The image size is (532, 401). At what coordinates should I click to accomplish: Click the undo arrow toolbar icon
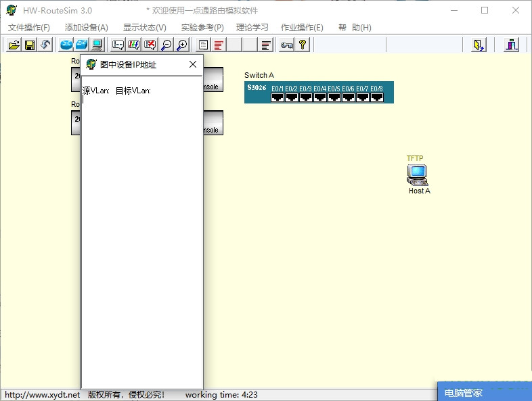(45, 45)
